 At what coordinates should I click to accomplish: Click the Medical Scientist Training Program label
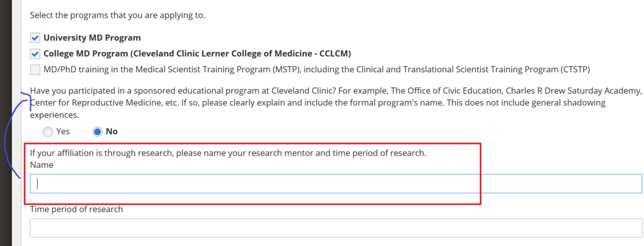(x=317, y=69)
